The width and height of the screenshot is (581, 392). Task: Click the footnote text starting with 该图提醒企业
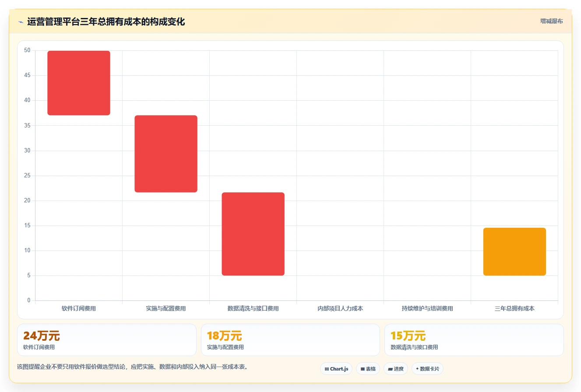click(133, 367)
